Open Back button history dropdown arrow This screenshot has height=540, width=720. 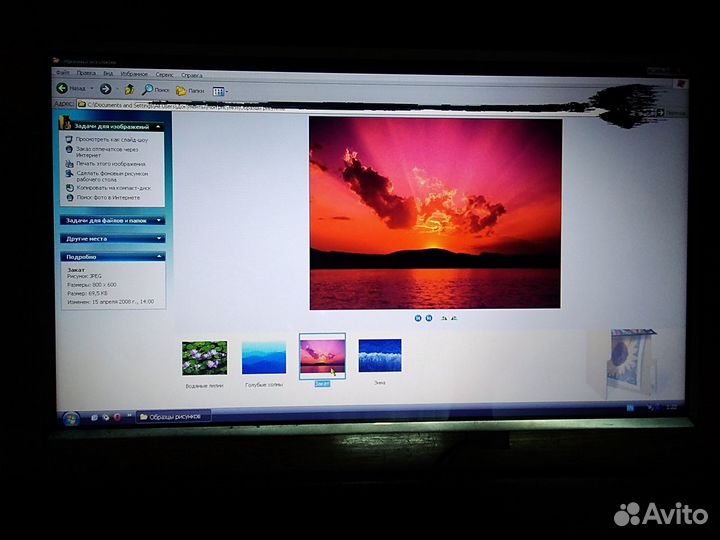pyautogui.click(x=92, y=88)
